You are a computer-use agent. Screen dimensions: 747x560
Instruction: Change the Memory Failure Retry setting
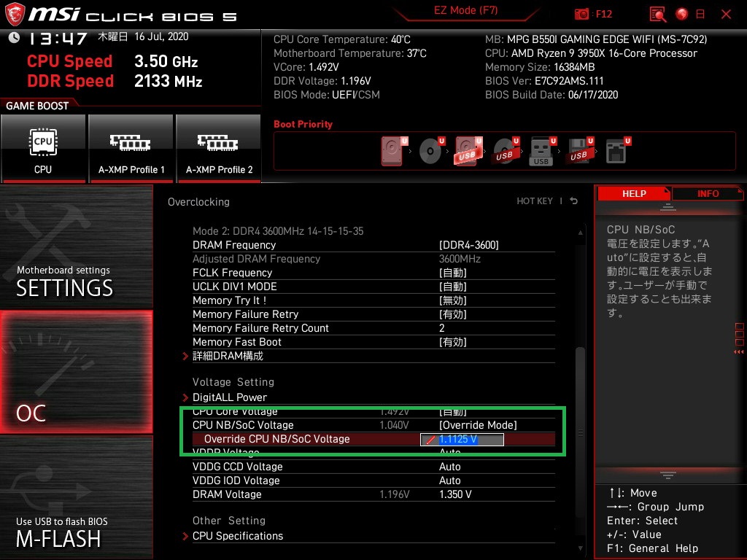(x=452, y=314)
